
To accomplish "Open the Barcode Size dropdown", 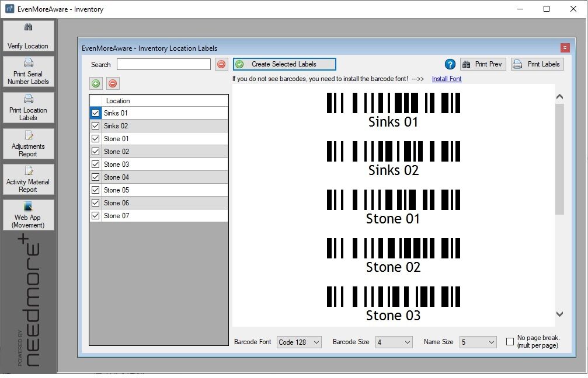I will [x=394, y=342].
